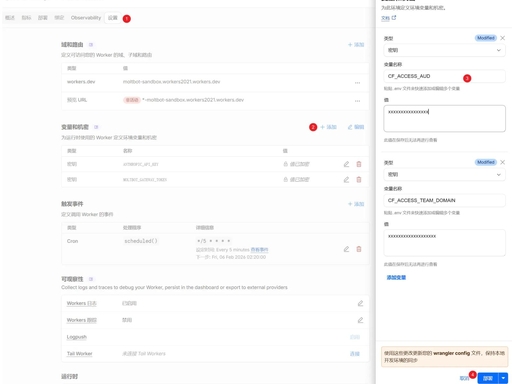
Task: Click the enable link in the Logpush row
Action: click(355, 337)
